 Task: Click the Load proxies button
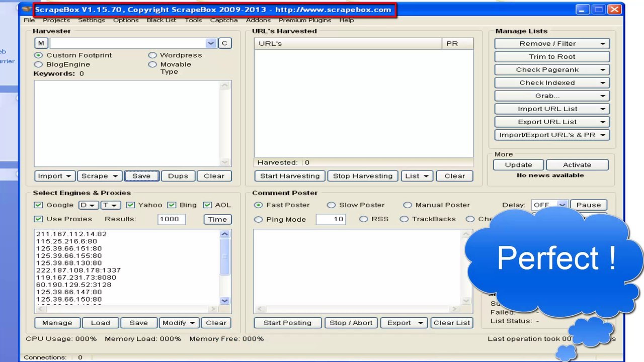pos(100,323)
